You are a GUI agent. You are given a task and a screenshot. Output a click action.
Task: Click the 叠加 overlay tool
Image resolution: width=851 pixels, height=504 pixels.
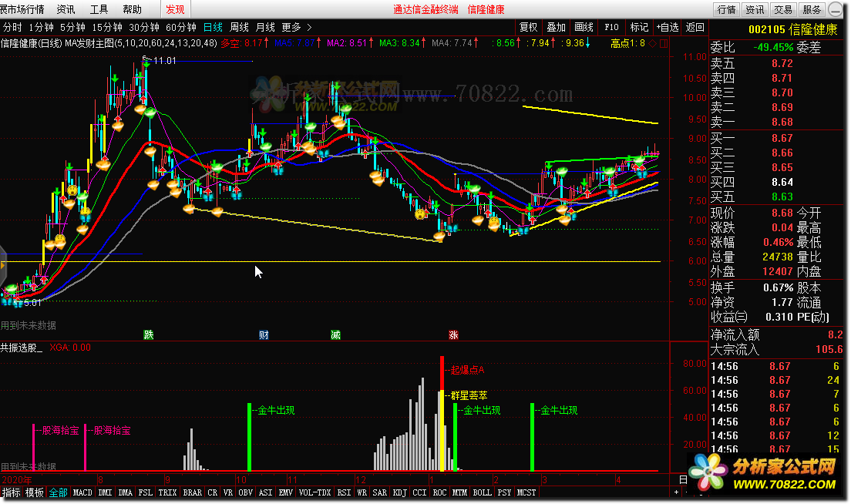556,27
